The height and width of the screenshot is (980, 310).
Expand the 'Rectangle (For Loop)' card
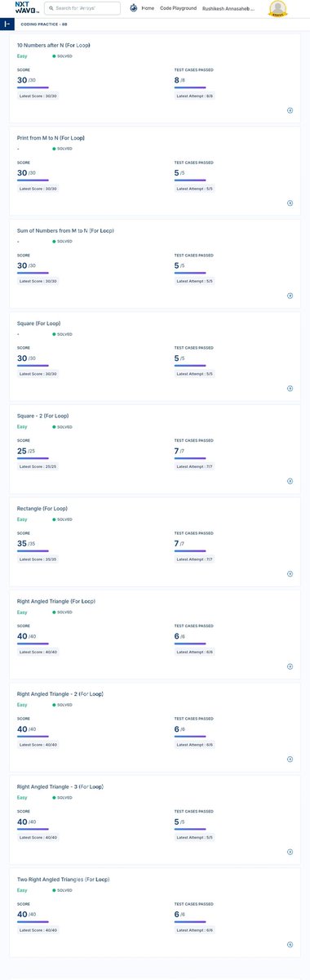[x=290, y=574]
